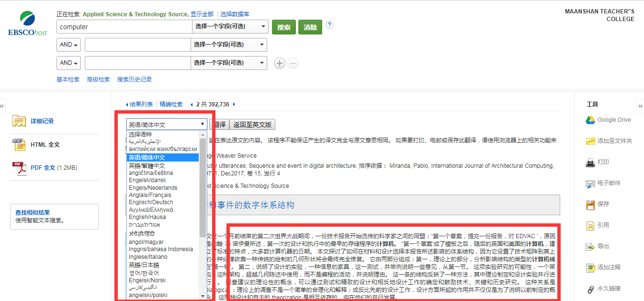Click the 打印 printer icon
644x301 pixels.
click(x=590, y=162)
